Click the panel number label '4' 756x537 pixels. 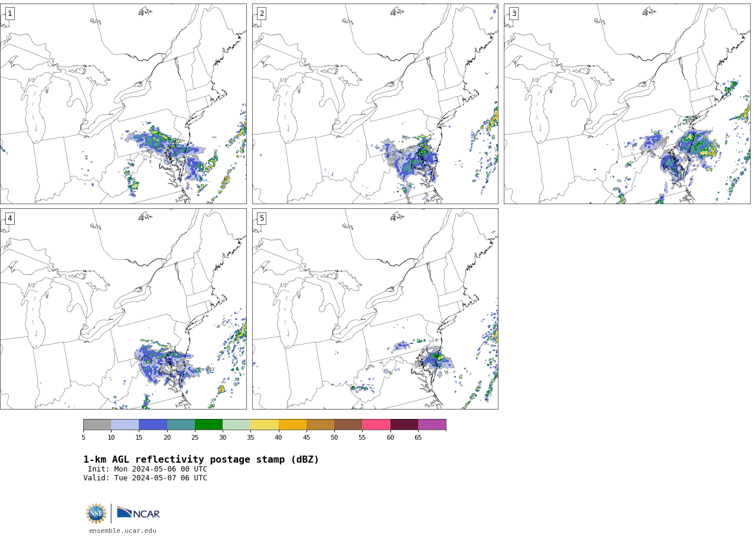(9, 218)
